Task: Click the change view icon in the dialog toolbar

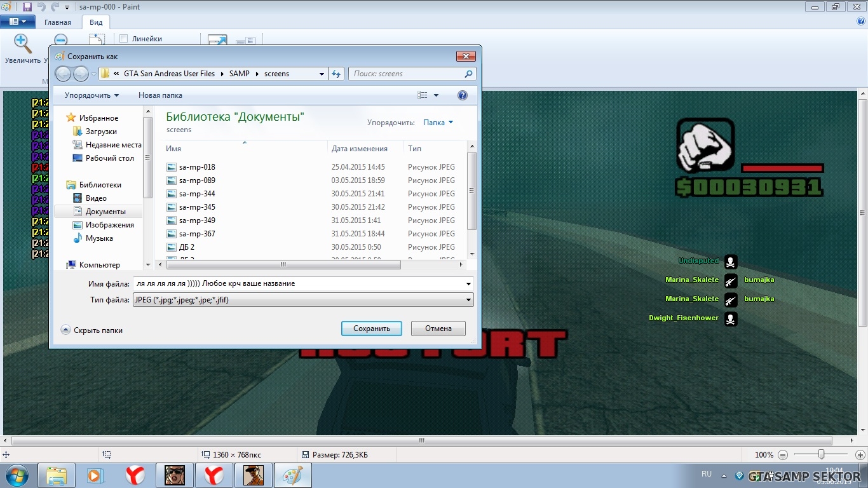Action: [423, 95]
